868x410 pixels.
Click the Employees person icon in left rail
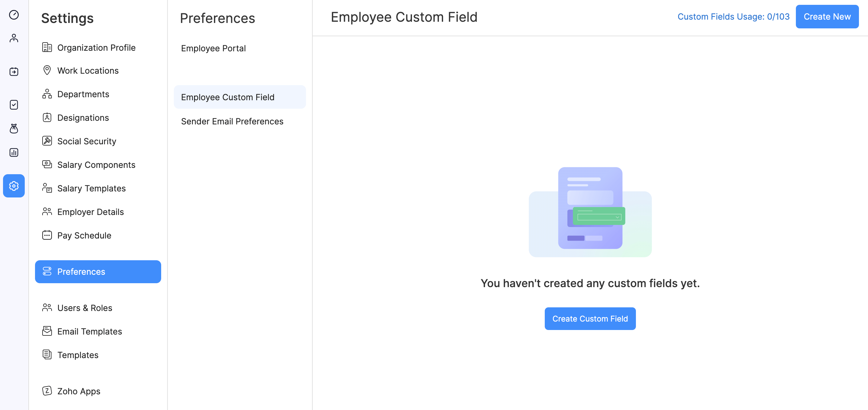click(x=14, y=38)
